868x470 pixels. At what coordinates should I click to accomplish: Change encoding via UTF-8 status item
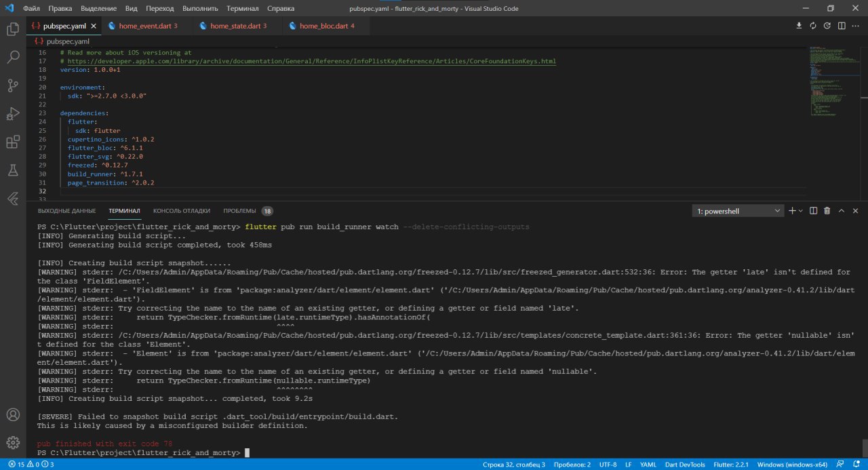point(608,465)
